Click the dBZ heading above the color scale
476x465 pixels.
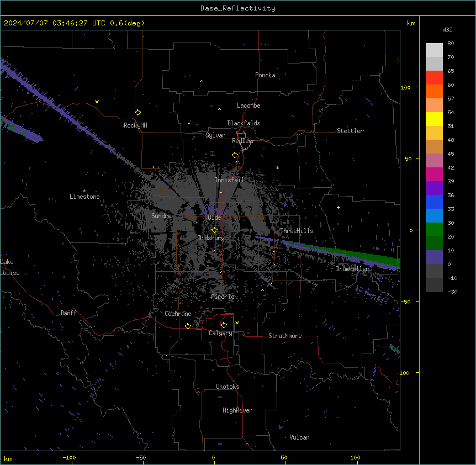(x=447, y=29)
